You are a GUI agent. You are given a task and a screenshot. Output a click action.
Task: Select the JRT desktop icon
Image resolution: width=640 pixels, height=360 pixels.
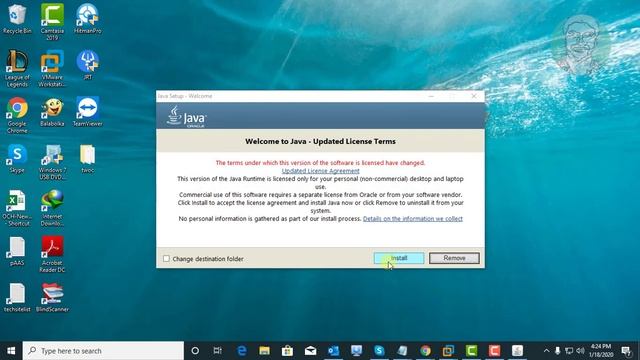tap(87, 65)
